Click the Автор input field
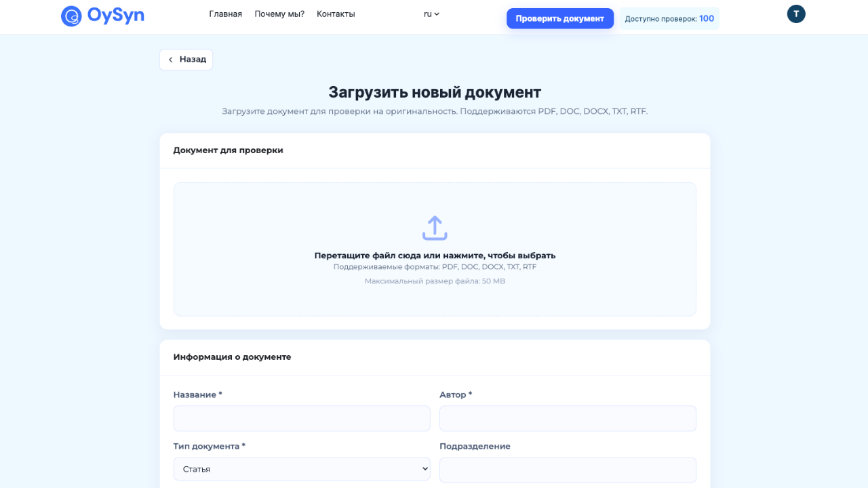 pyautogui.click(x=568, y=418)
